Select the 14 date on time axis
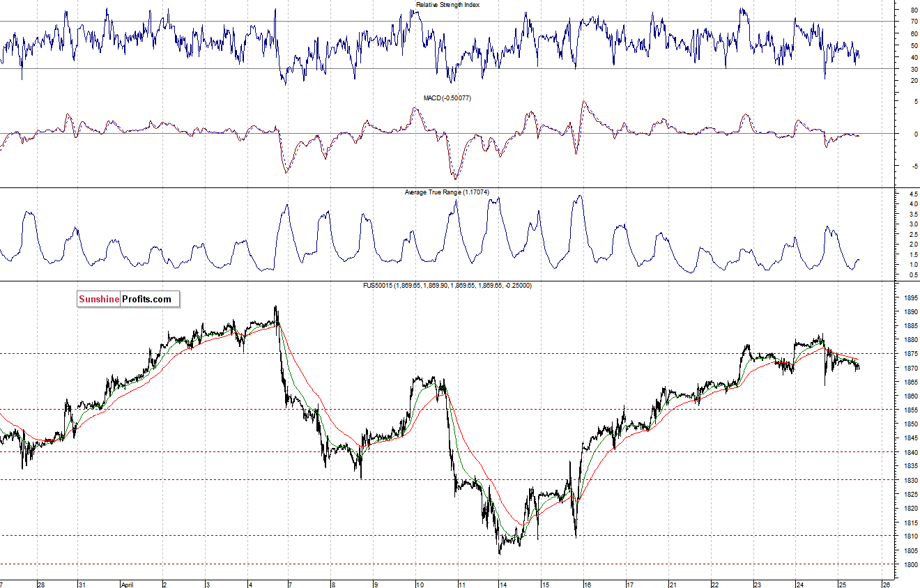This screenshot has height=588, width=920. (x=503, y=585)
